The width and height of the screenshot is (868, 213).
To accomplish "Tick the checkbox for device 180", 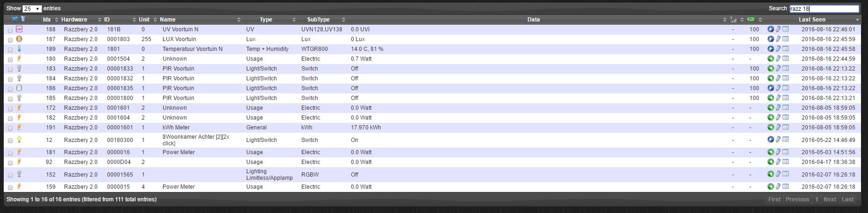I will [x=10, y=59].
